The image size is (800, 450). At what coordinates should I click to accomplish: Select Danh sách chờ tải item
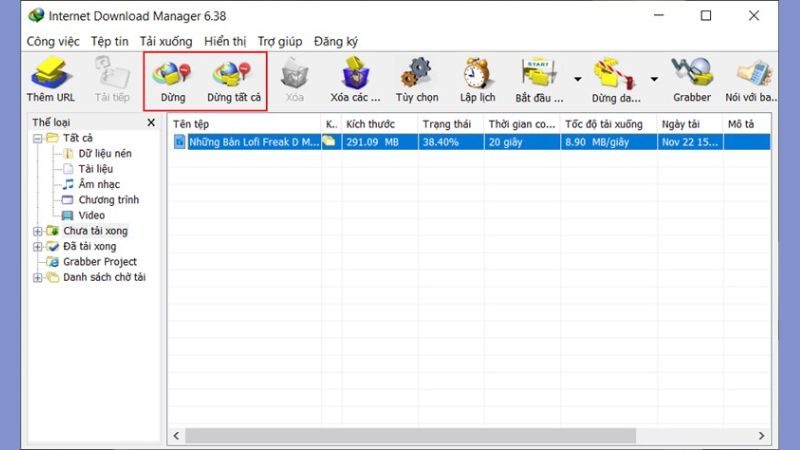coord(104,277)
